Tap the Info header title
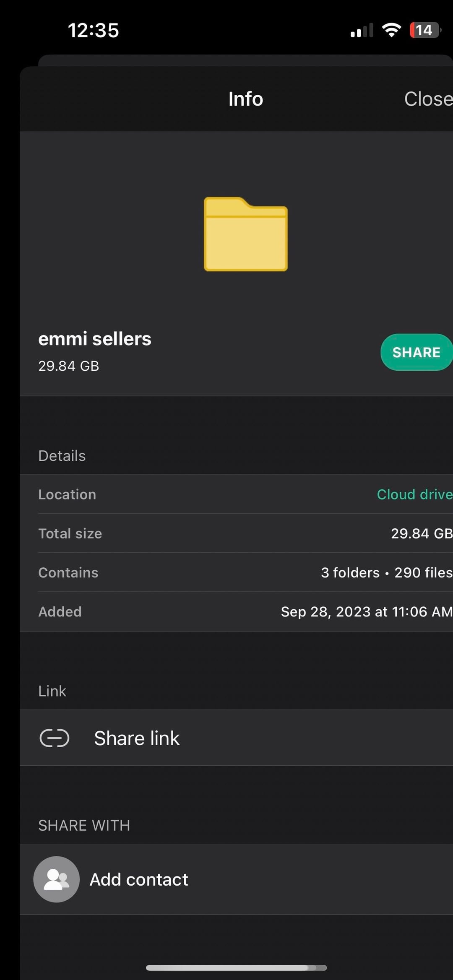 (x=245, y=99)
